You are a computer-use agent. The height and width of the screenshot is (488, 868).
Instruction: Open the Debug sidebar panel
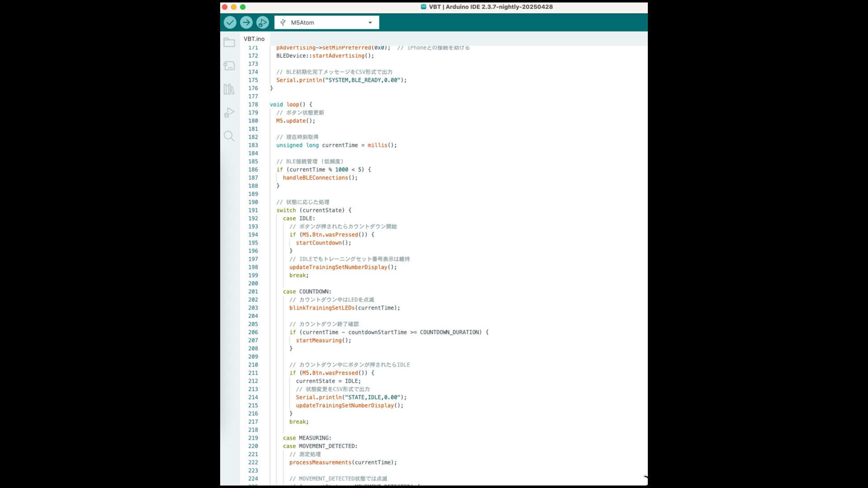pos(229,113)
